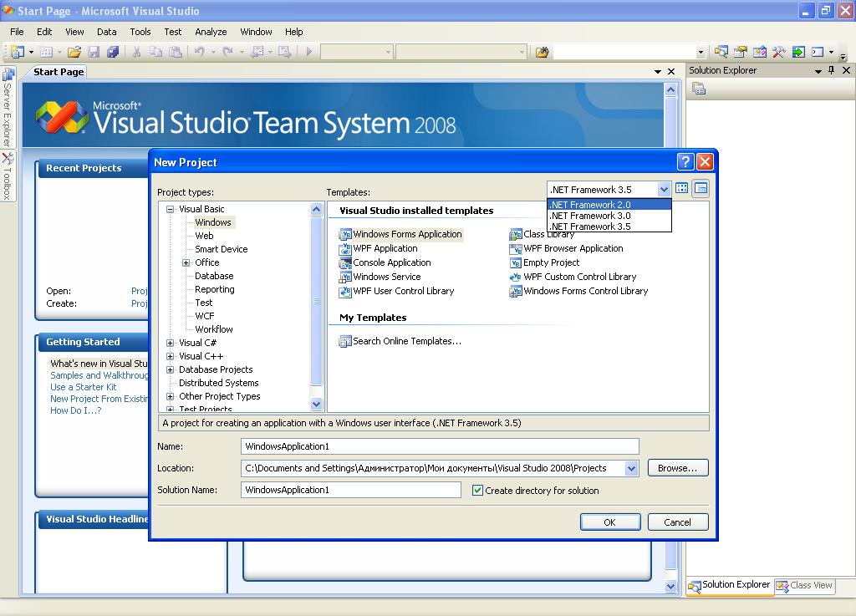Expand the Visual C# project type node
This screenshot has height=616, width=856.
[x=171, y=343]
